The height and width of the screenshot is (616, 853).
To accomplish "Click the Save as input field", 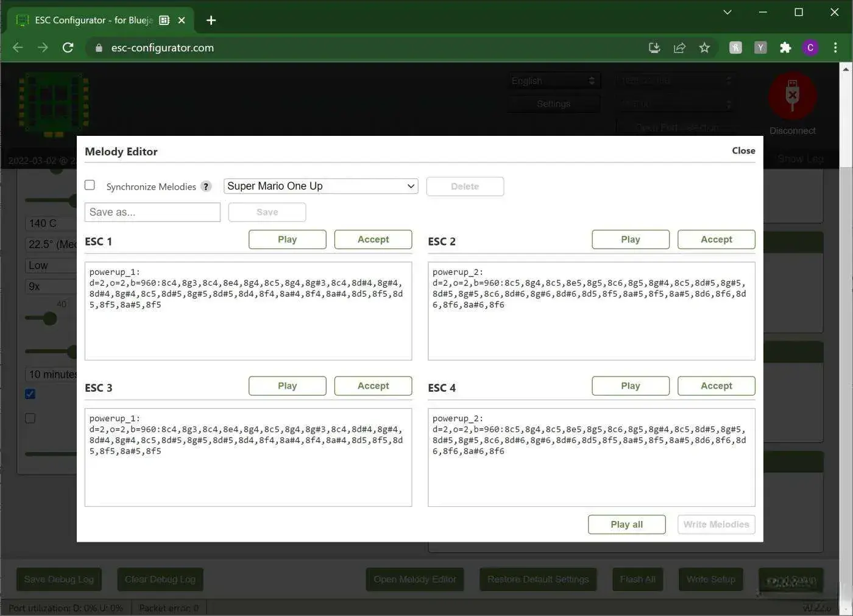I will pyautogui.click(x=152, y=212).
